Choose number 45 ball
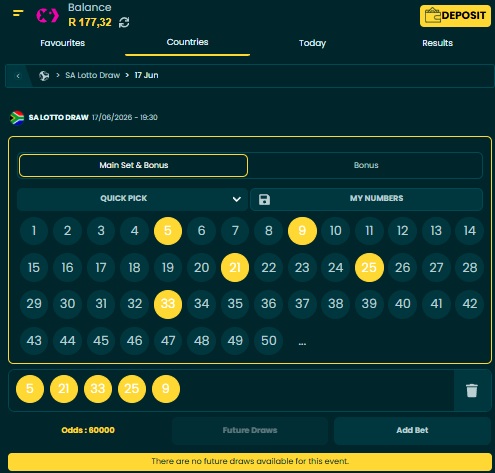Screen dimensions: 495x473 [x=101, y=341]
